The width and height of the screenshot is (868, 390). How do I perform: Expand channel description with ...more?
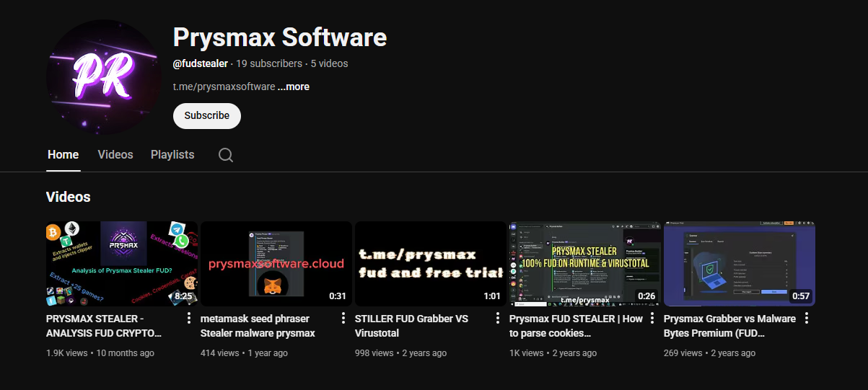click(294, 87)
